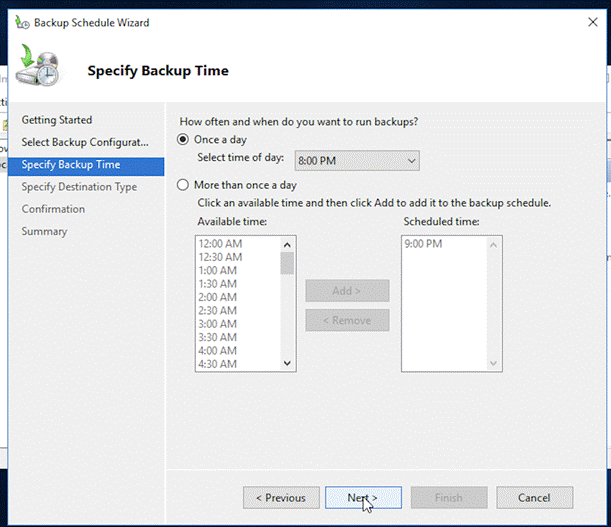Click the Next button
Viewport: 611px width, 527px height.
point(363,497)
